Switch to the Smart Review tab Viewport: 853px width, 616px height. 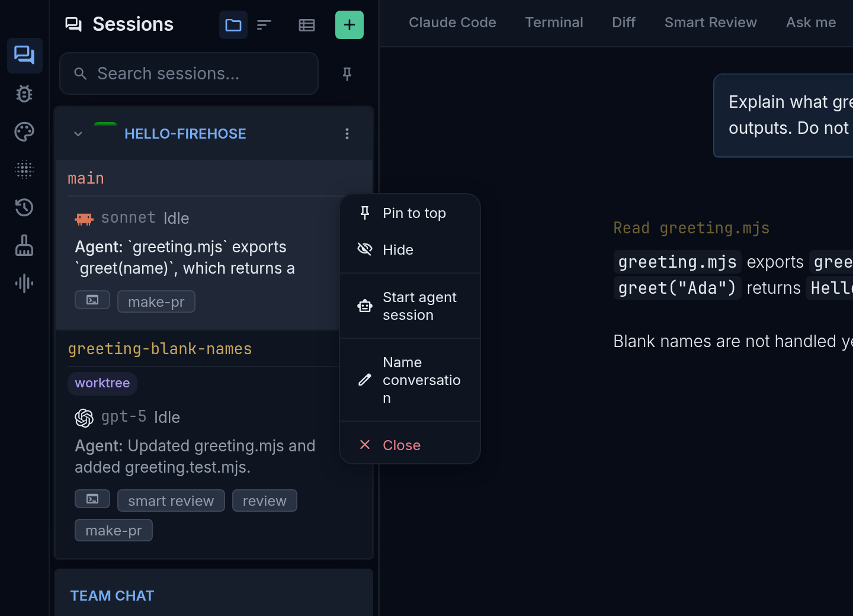point(711,23)
